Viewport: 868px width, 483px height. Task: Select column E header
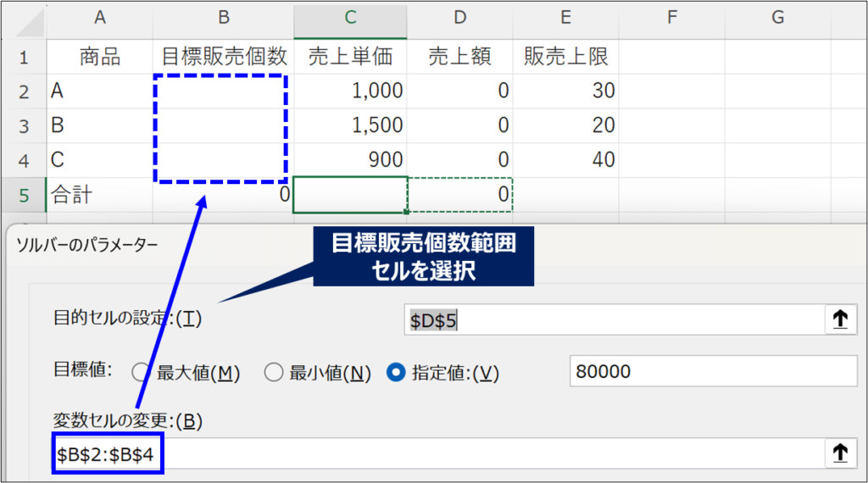[x=565, y=18]
